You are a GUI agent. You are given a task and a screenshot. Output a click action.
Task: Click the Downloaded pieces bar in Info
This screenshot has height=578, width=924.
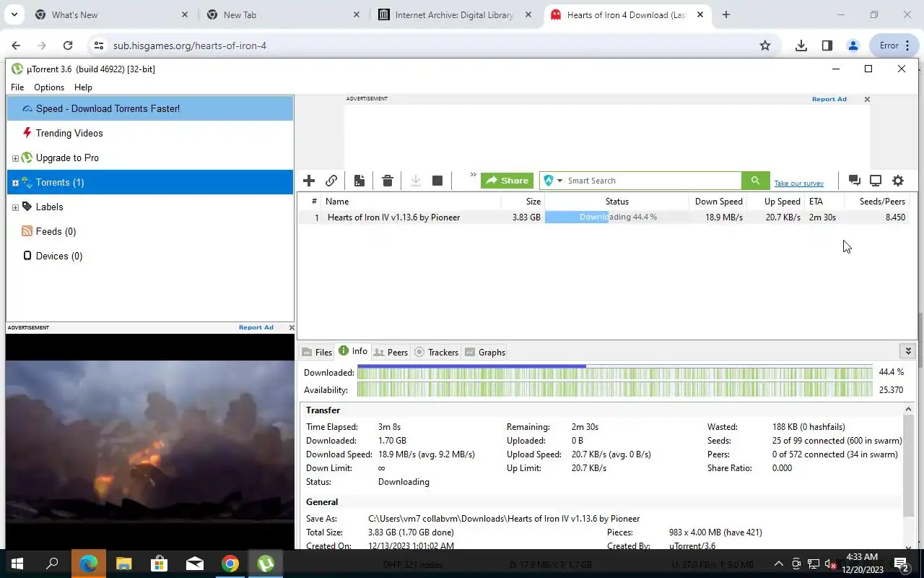[614, 372]
